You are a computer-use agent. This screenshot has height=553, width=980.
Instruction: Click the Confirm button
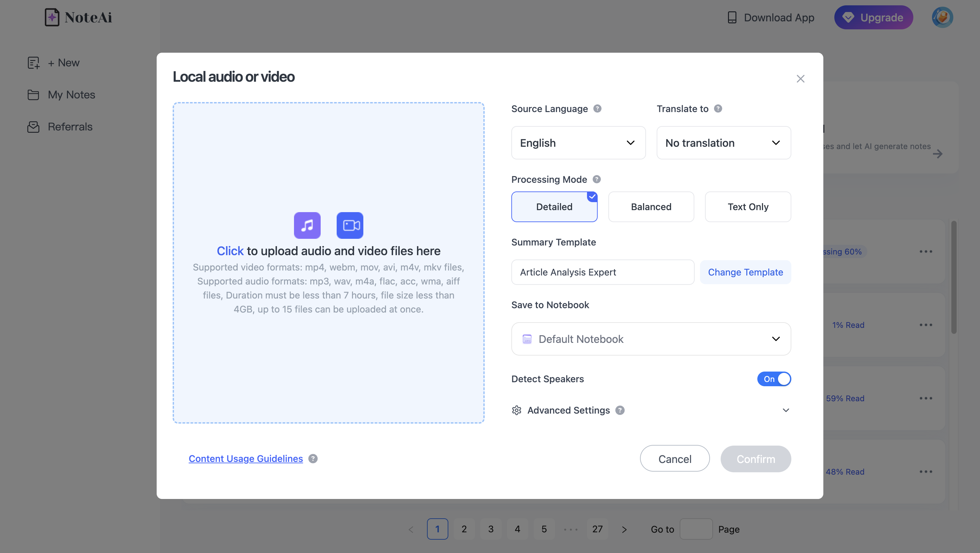[756, 459]
